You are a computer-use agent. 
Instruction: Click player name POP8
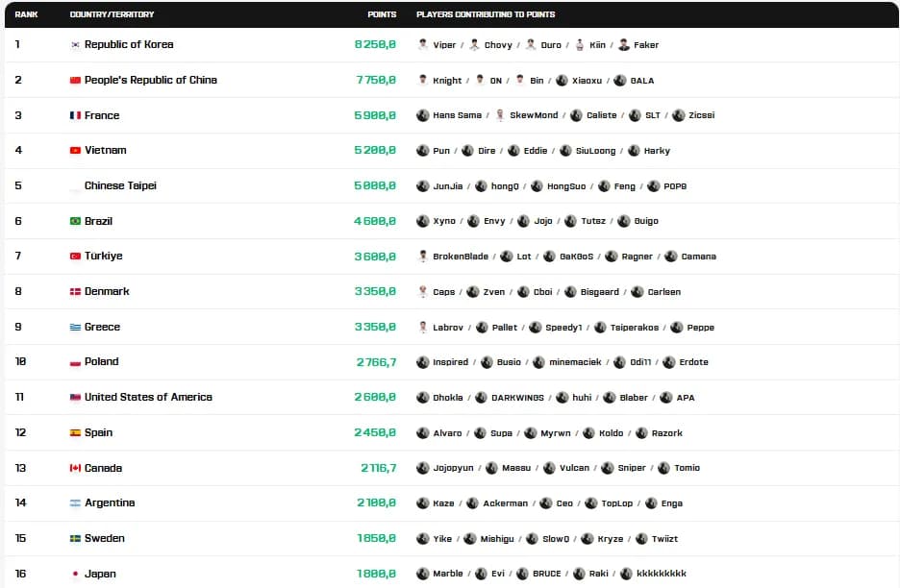(x=675, y=186)
